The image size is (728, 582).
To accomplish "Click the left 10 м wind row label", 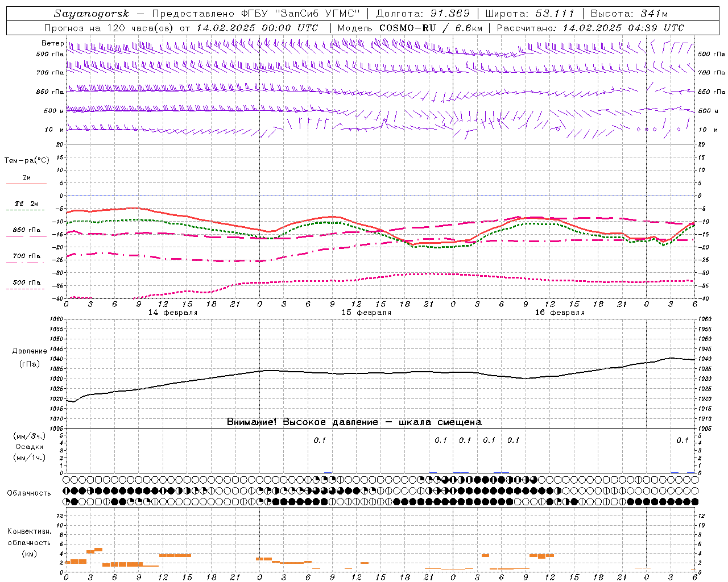I will click(55, 130).
